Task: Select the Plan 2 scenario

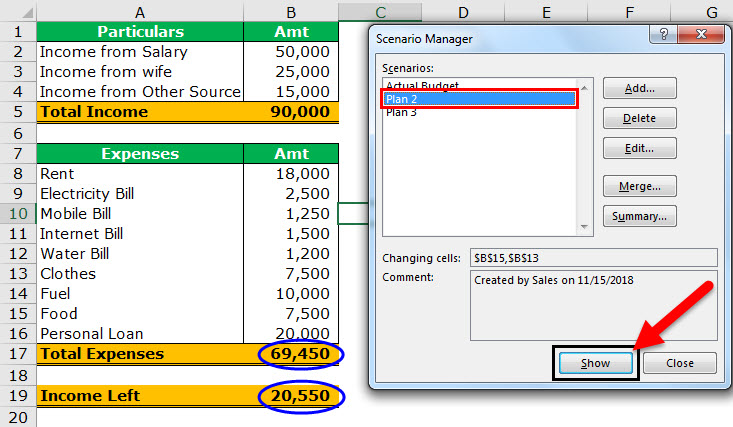Action: click(479, 99)
